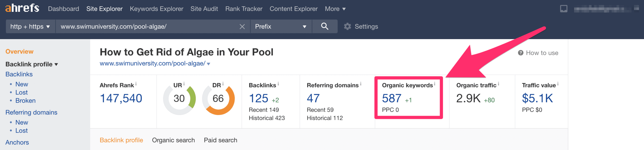644x150 pixels.
Task: Open Settings gear icon
Action: click(x=347, y=26)
